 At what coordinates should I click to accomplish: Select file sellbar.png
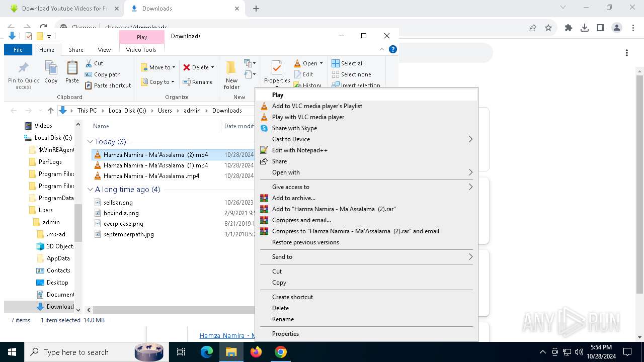(118, 203)
